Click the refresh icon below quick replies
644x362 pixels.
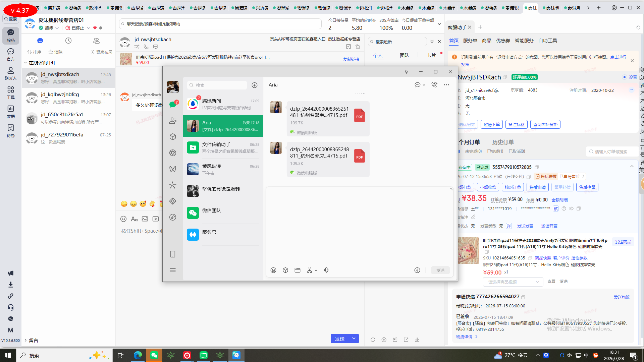pos(373,340)
